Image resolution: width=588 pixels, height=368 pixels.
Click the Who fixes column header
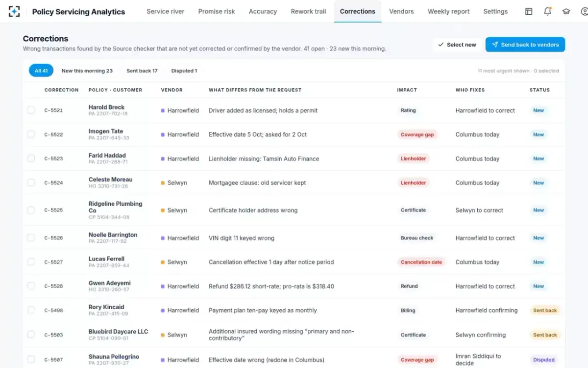coord(470,90)
